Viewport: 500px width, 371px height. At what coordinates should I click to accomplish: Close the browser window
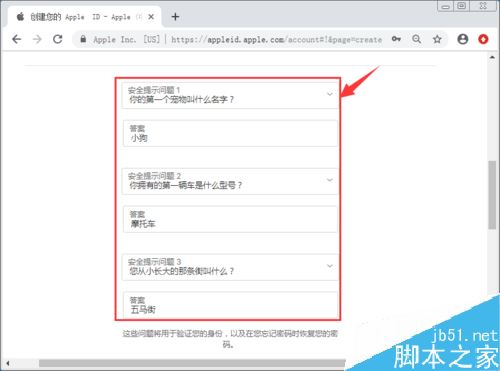click(x=483, y=6)
